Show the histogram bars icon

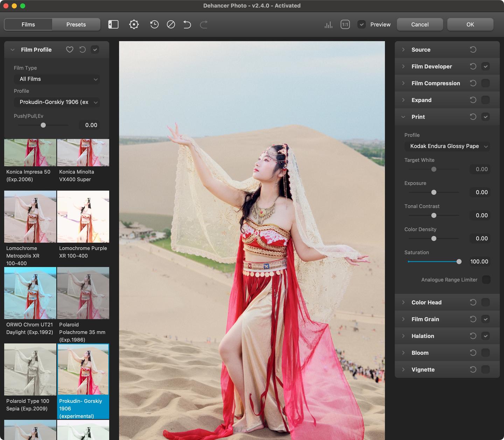328,24
